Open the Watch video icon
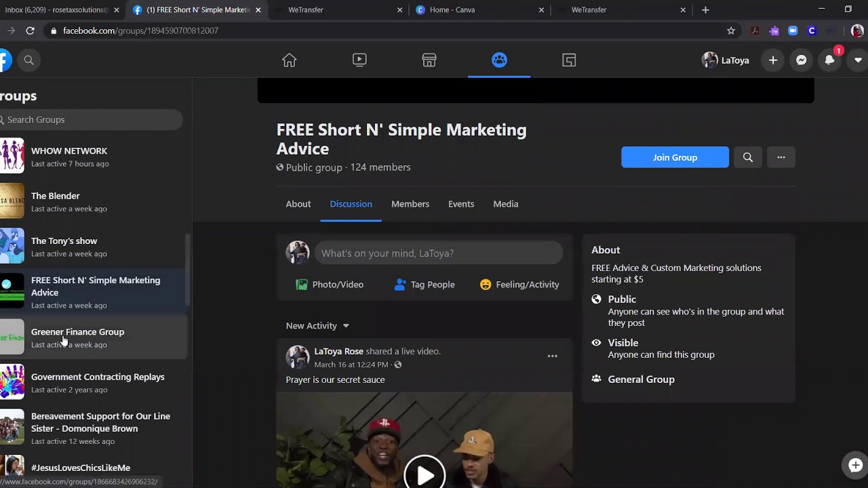The width and height of the screenshot is (868, 488). (x=360, y=60)
